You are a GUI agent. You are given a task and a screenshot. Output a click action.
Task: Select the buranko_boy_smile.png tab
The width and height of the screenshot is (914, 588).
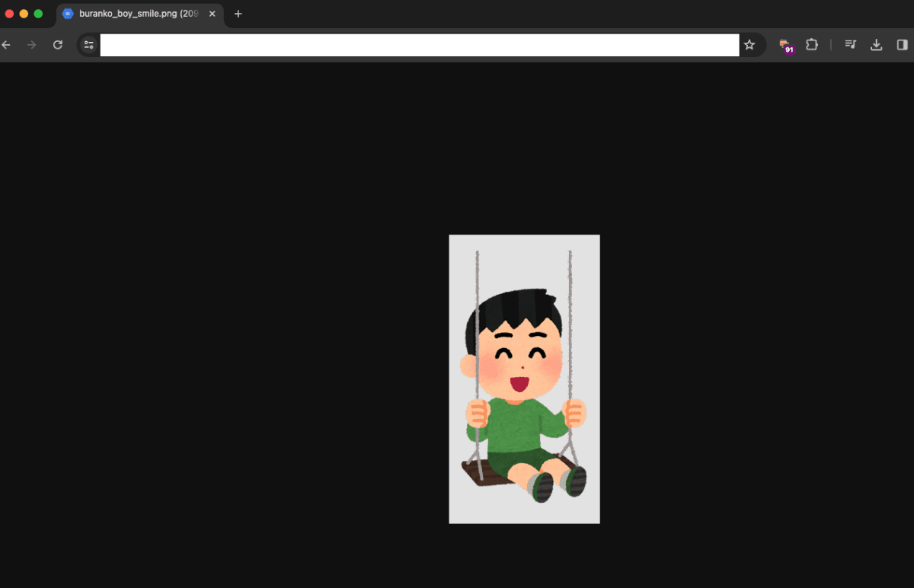point(139,14)
